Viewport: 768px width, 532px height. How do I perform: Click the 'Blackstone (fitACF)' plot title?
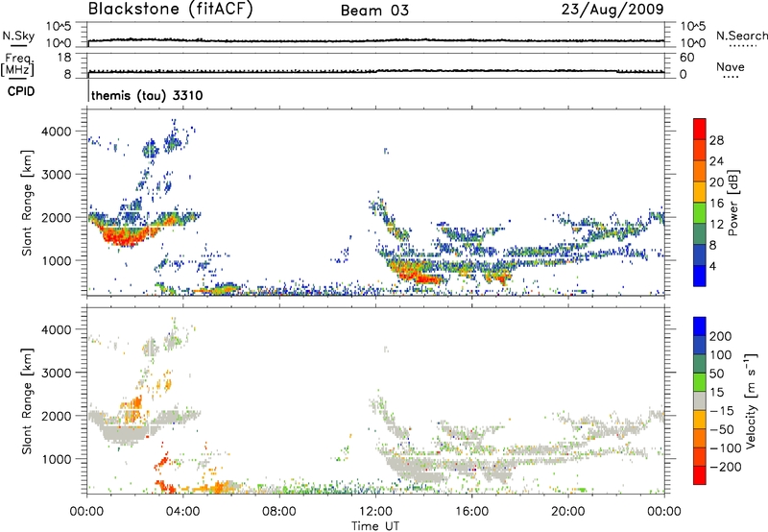tap(170, 9)
